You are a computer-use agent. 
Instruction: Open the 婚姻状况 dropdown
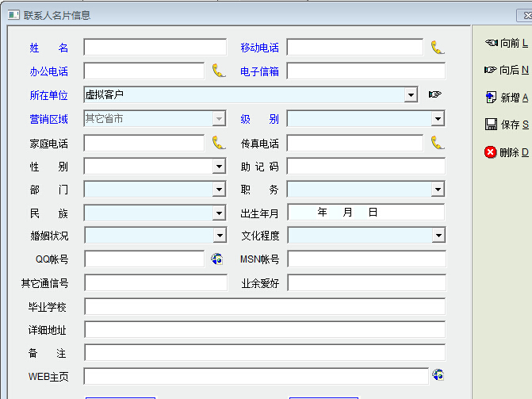coord(220,236)
